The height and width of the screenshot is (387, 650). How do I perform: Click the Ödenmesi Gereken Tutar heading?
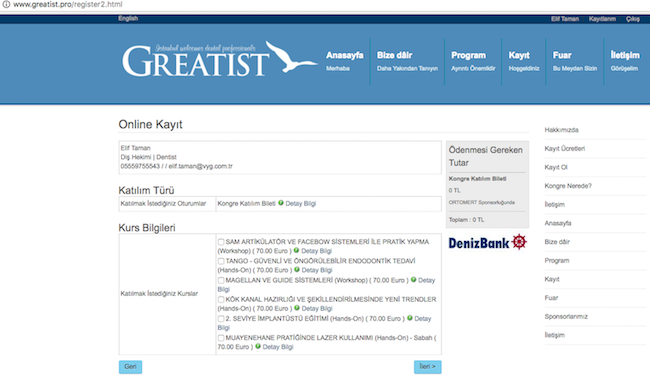485,156
